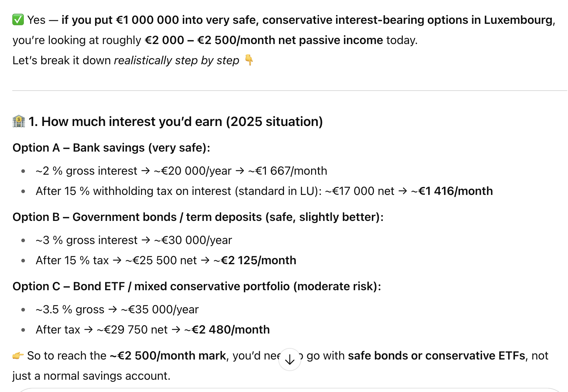Viewport: 568px width, 392px height.
Task: Click the bold €1 416/month figure
Action: (x=456, y=191)
